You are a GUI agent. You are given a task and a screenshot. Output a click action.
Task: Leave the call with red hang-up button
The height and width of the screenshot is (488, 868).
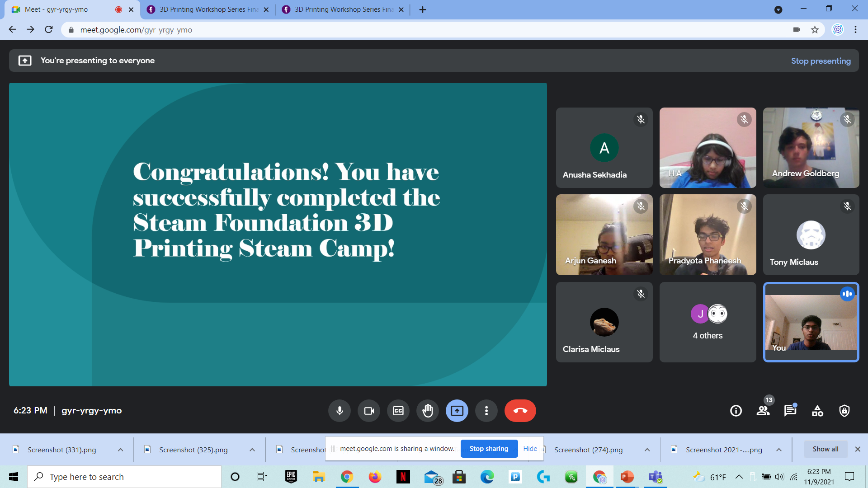[520, 411]
